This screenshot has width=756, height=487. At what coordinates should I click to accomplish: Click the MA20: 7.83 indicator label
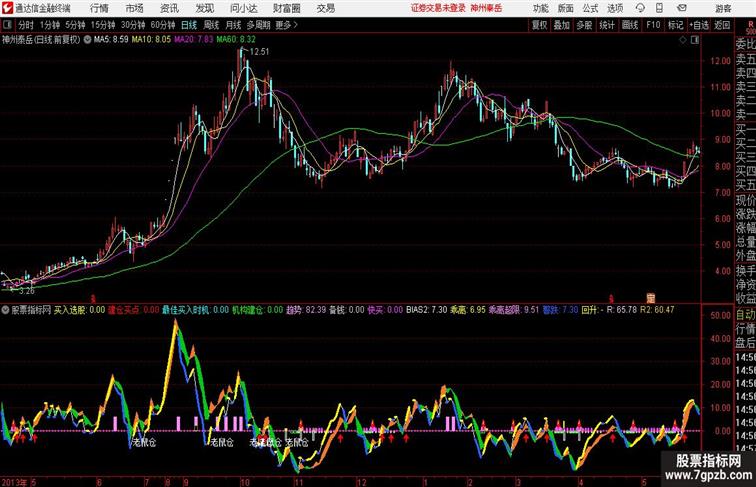(193, 40)
